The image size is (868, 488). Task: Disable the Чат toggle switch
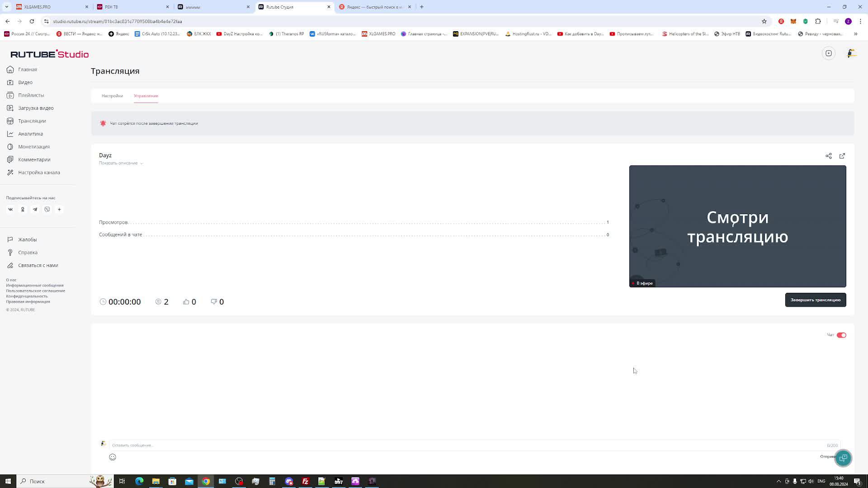pos(841,335)
